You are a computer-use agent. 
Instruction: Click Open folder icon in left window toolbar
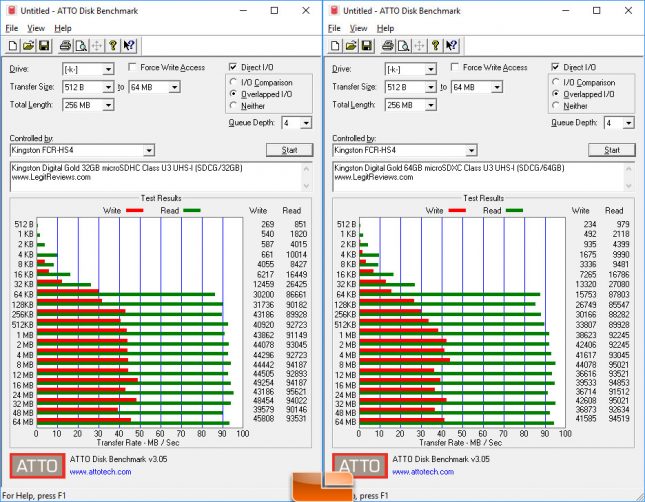(28, 45)
